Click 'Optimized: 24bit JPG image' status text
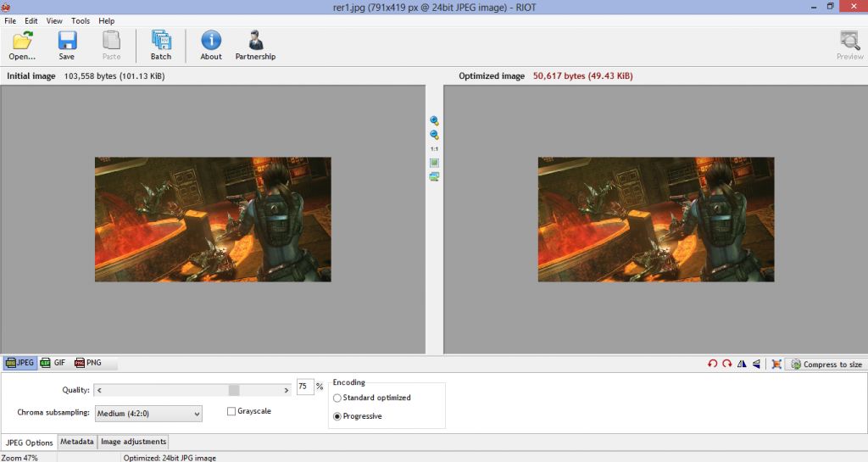The image size is (868, 462). coord(170,458)
